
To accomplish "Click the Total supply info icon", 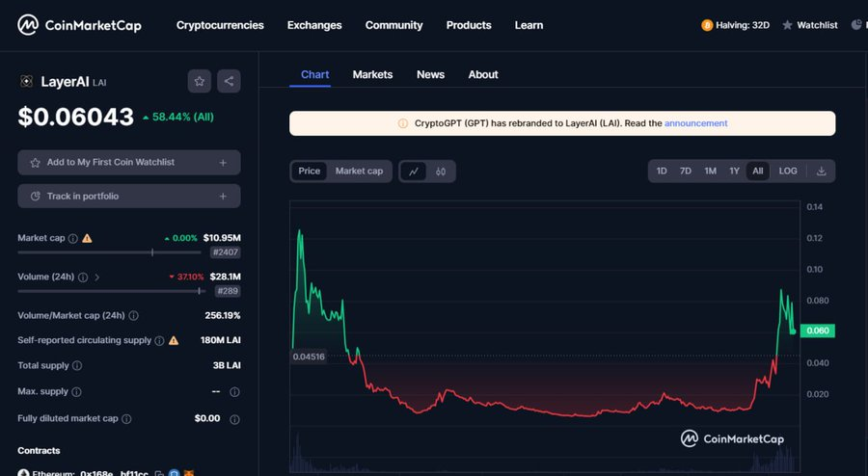I will click(x=77, y=366).
